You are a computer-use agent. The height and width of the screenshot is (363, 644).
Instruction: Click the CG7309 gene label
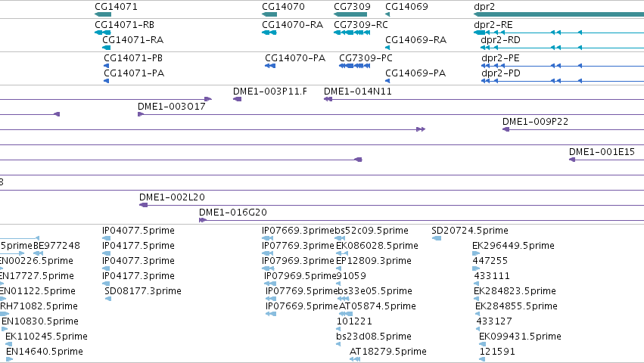point(352,7)
